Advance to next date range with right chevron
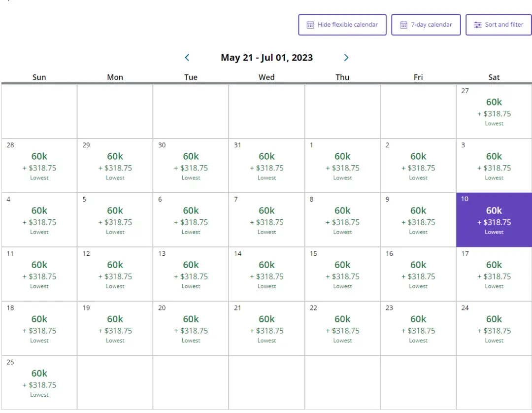Viewport: 532px width, 413px height. pyautogui.click(x=346, y=58)
